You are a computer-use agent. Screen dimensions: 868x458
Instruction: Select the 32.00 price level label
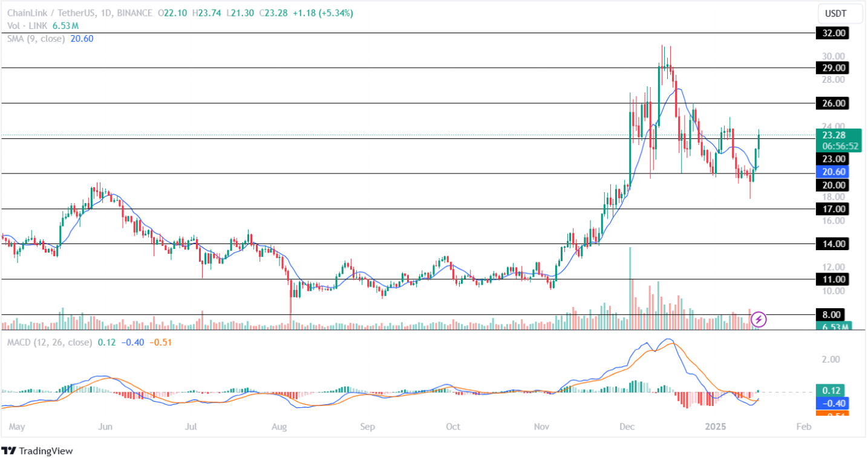834,33
